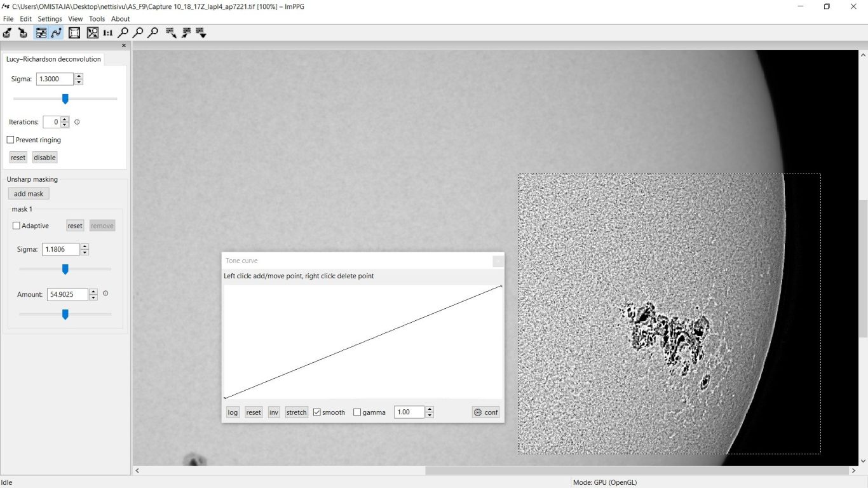Click the horizontal scrollbar left arrow
This screenshot has height=488, width=868.
click(138, 471)
